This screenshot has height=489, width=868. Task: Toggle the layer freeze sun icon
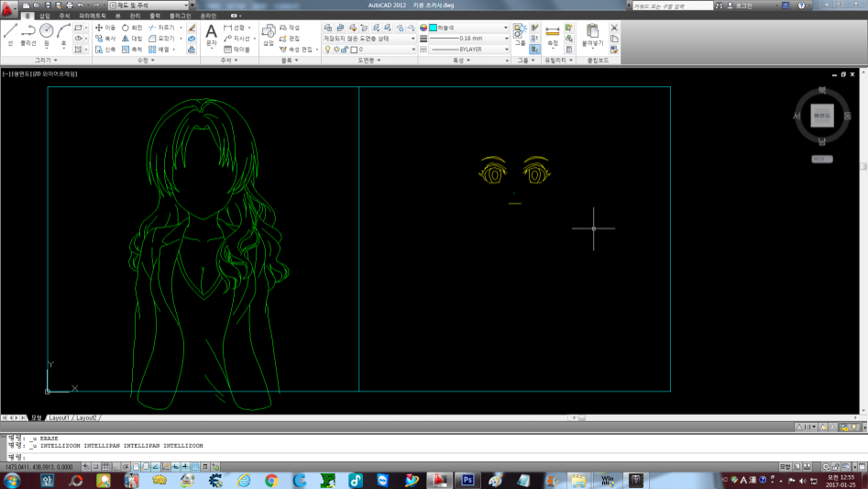(336, 50)
